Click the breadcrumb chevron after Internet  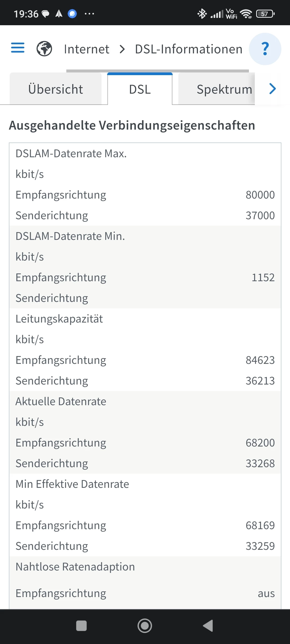pyautogui.click(x=122, y=49)
